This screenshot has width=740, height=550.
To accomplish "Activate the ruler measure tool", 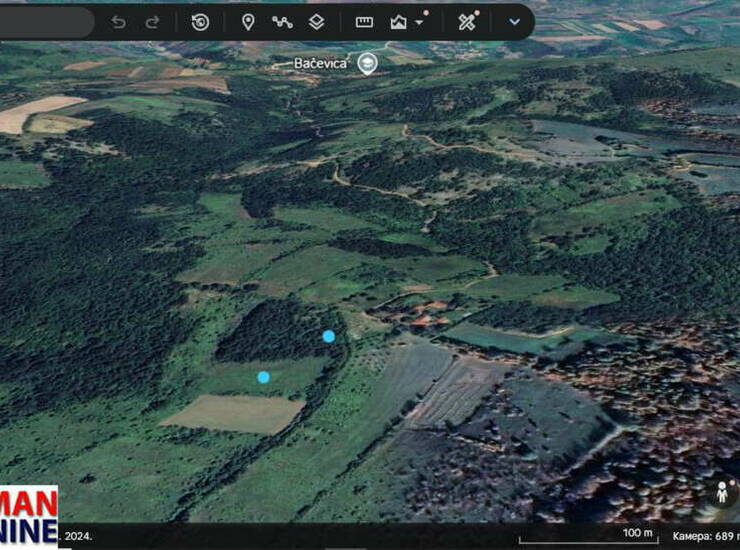I will point(364,22).
